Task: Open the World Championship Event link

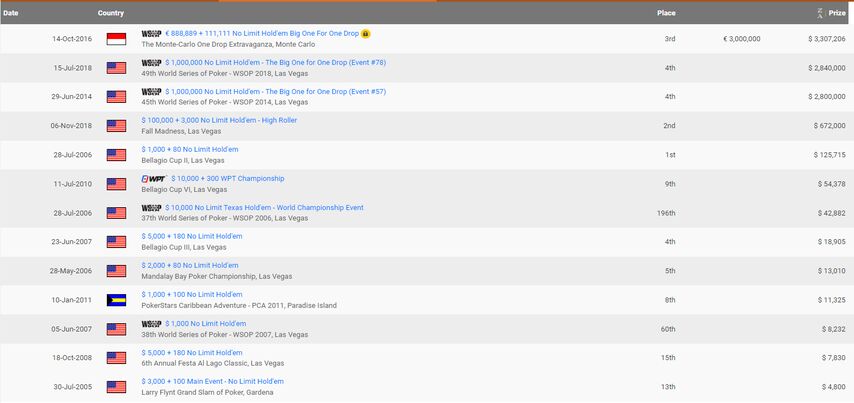Action: click(264, 207)
